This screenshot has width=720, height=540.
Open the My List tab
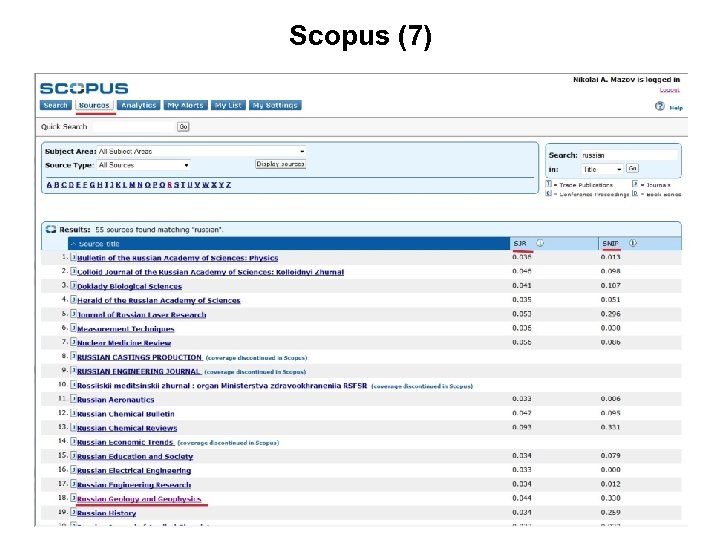tap(228, 105)
